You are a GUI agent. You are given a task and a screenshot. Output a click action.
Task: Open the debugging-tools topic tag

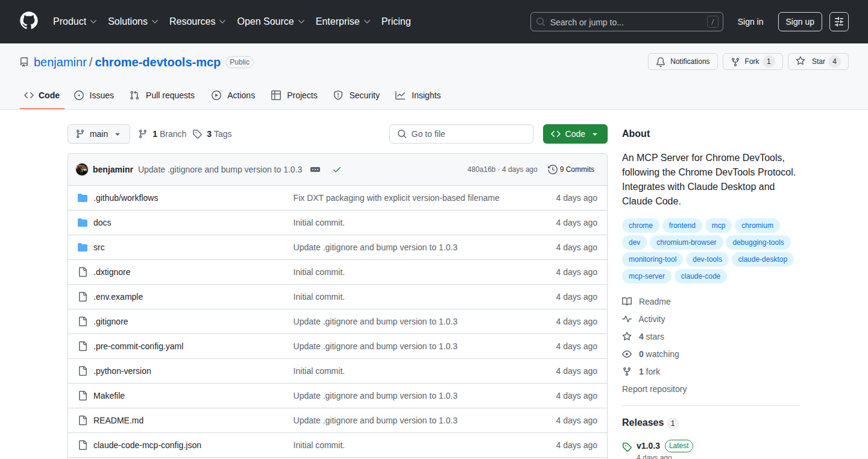click(x=758, y=242)
